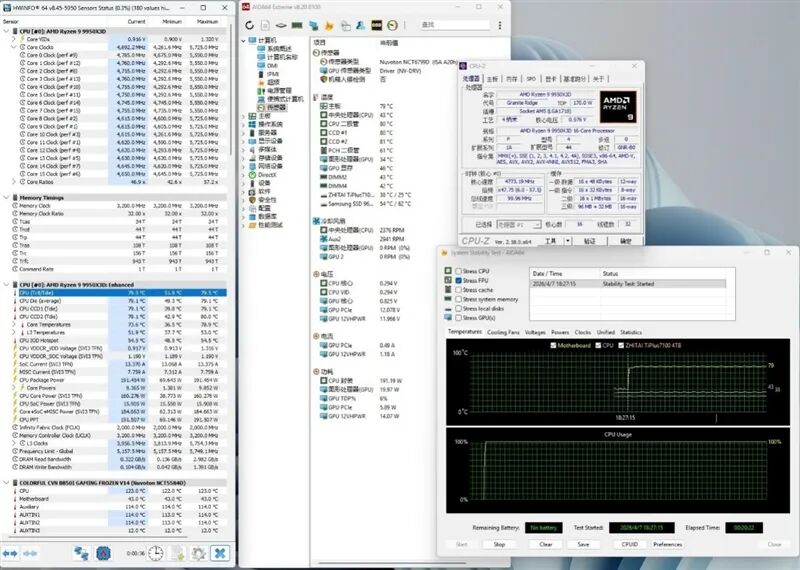Click the AIDA64 network computers toolbar icon

pos(313,25)
